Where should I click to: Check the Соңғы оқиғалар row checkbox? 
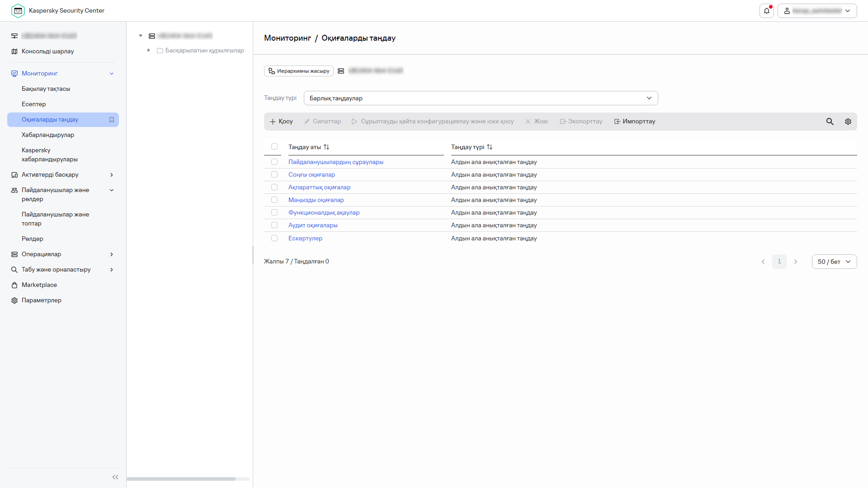coord(274,174)
